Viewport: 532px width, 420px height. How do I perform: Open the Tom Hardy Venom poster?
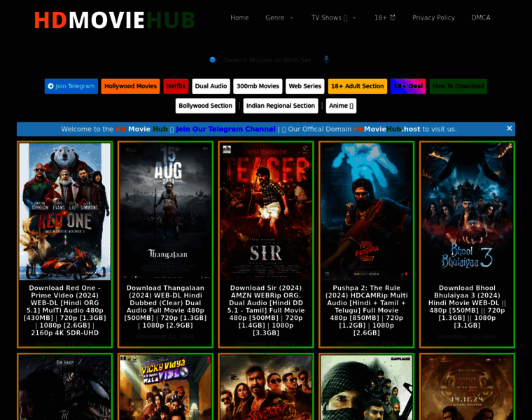click(x=65, y=387)
